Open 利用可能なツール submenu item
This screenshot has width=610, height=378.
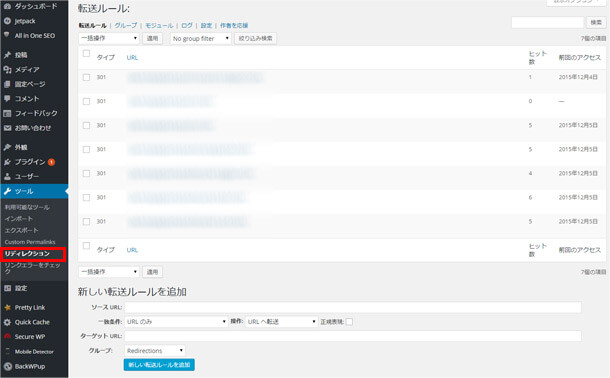pyautogui.click(x=27, y=207)
